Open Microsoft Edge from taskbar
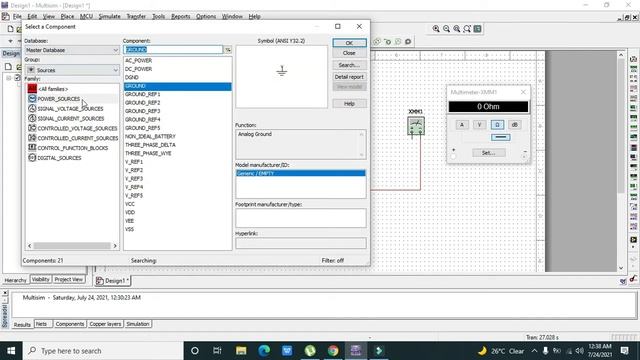 tap(264, 351)
